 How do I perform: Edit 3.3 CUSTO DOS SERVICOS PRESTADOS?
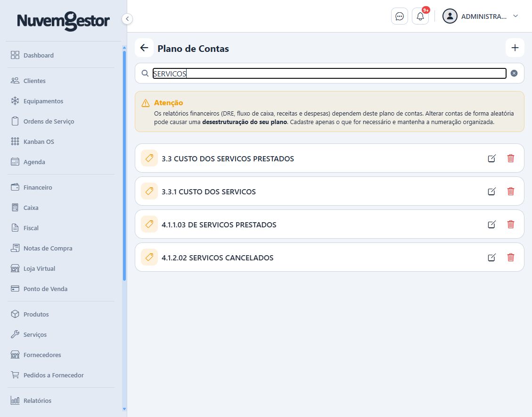491,158
